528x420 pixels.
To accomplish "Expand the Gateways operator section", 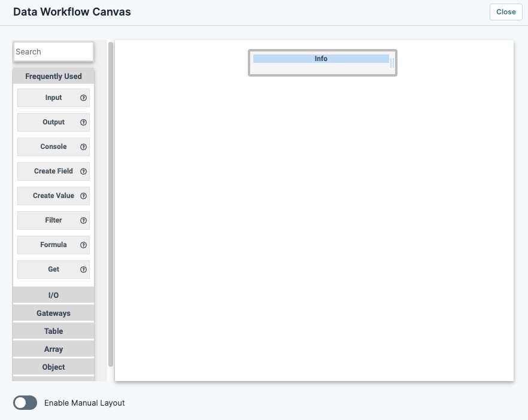I will pos(53,313).
